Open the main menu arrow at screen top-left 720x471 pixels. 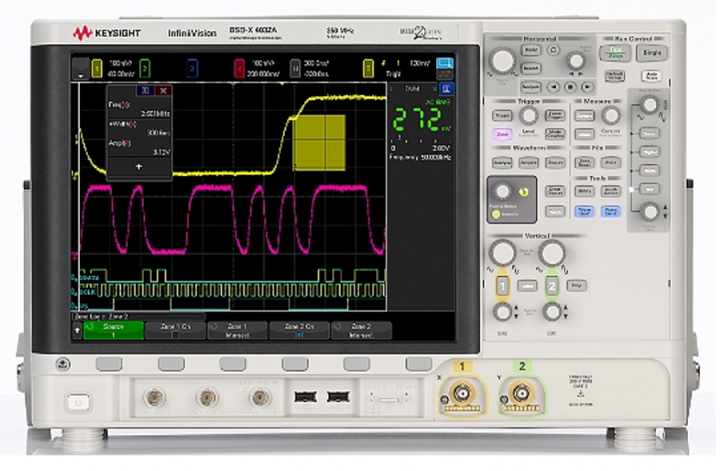81,69
